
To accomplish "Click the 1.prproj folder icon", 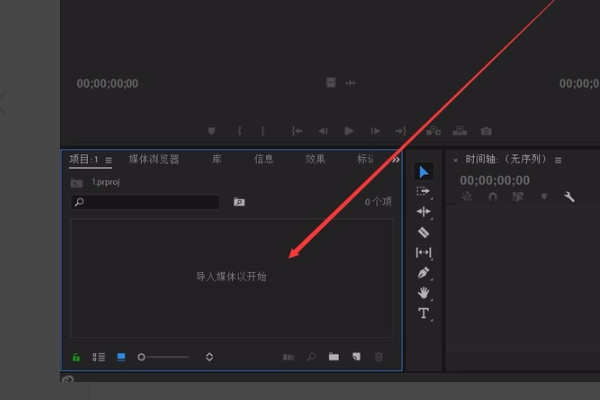I will click(x=77, y=183).
